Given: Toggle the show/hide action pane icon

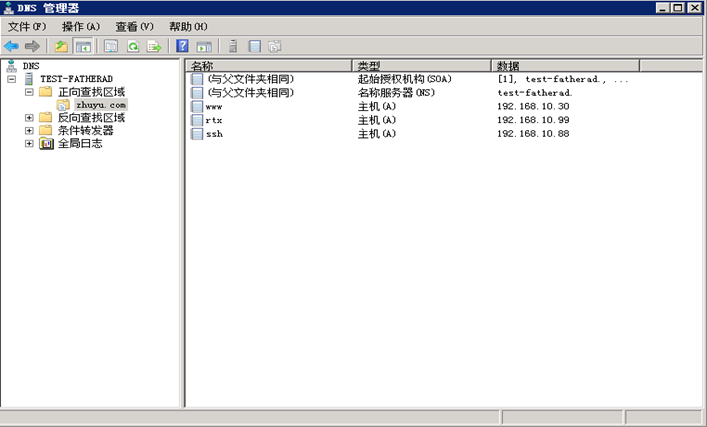Looking at the screenshot, I should coord(204,46).
